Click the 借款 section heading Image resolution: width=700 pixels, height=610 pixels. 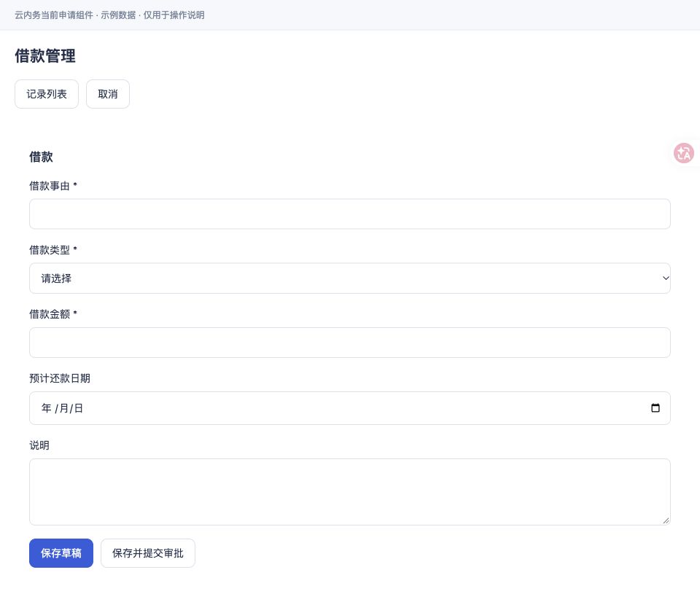coord(41,157)
